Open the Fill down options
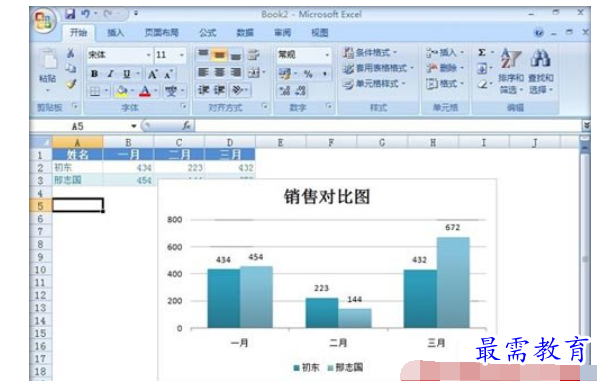This screenshot has height=381, width=597. click(x=482, y=69)
